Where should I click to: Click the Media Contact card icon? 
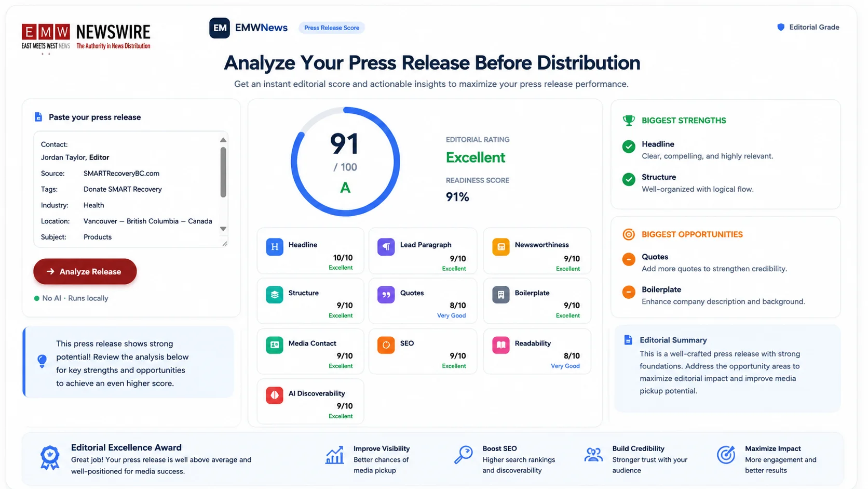[275, 345]
